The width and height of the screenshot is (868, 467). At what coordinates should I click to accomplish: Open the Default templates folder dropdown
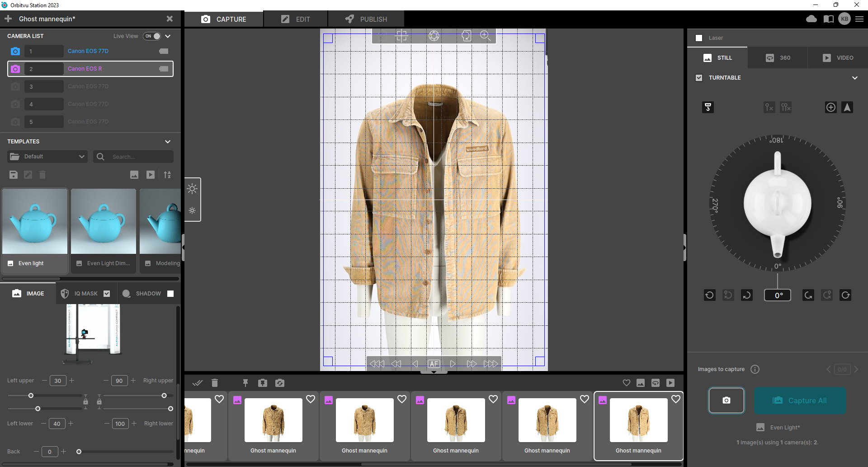(47, 157)
